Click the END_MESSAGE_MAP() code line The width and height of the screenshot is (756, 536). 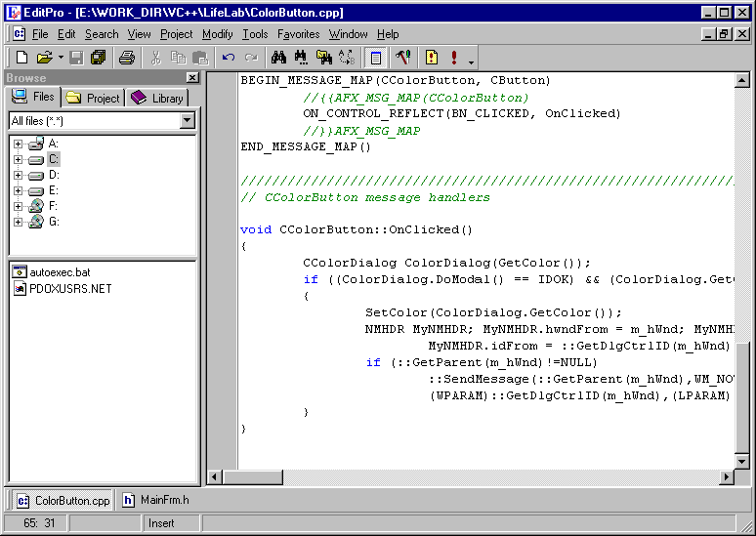click(x=306, y=146)
